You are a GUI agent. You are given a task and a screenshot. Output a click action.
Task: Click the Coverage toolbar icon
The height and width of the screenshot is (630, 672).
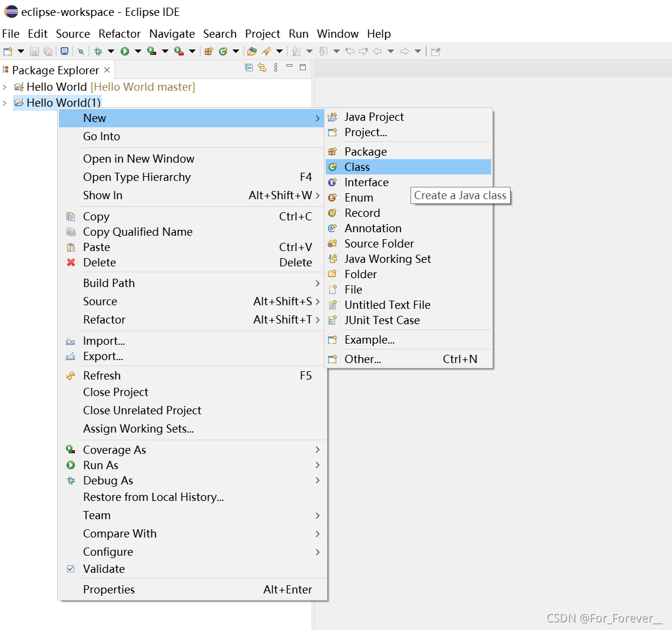pos(152,51)
